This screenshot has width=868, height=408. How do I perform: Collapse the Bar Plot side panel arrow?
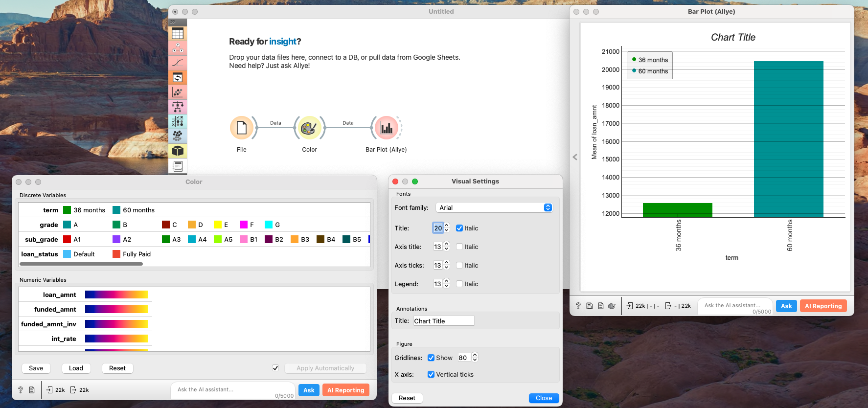point(575,157)
